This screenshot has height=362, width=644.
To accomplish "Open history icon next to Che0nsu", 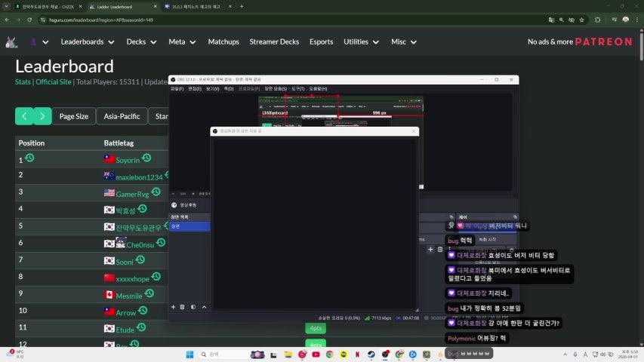I will point(161,243).
